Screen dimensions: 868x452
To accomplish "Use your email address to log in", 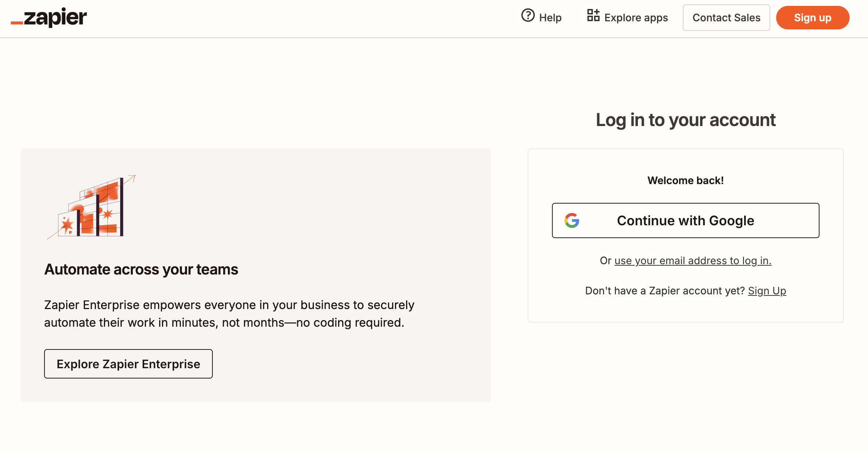I will click(x=693, y=261).
